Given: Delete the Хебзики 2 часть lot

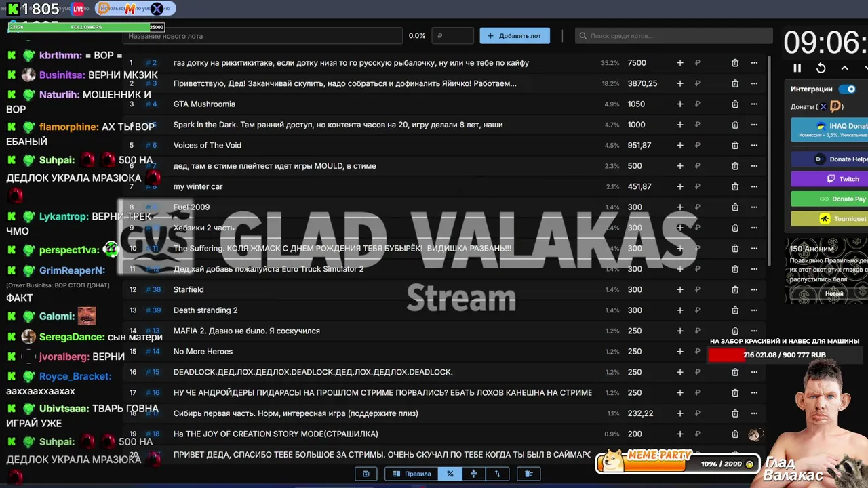Looking at the screenshot, I should 735,228.
